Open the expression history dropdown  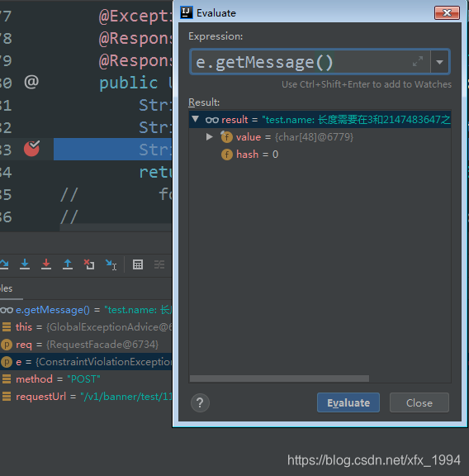pyautogui.click(x=439, y=62)
